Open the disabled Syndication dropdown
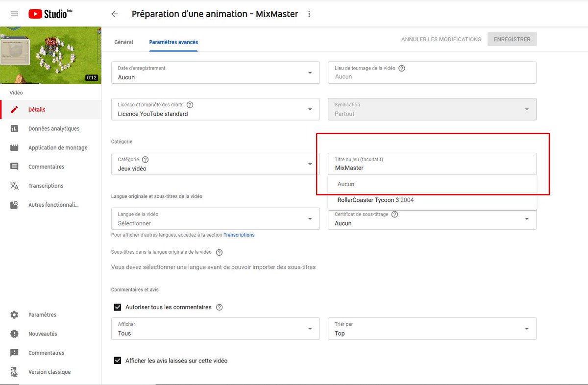This screenshot has width=588, height=385. click(432, 109)
